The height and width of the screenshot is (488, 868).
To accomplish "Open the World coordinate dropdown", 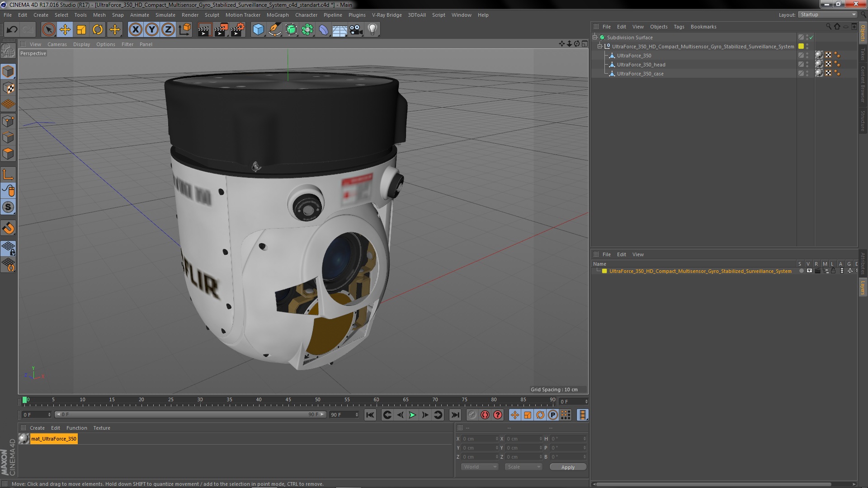I will click(480, 467).
